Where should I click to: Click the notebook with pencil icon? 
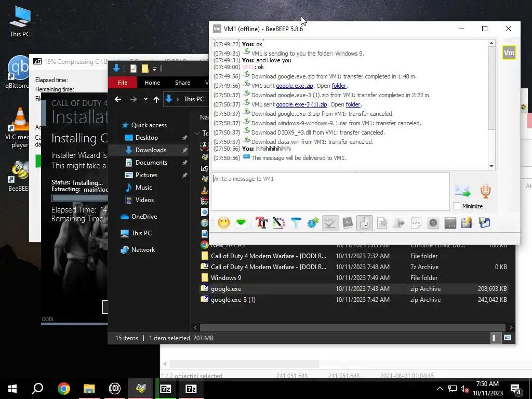tap(467, 223)
